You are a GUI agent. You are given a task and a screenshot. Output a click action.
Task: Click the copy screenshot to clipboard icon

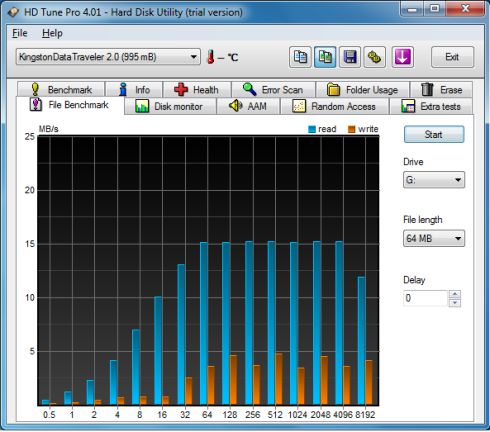point(325,57)
